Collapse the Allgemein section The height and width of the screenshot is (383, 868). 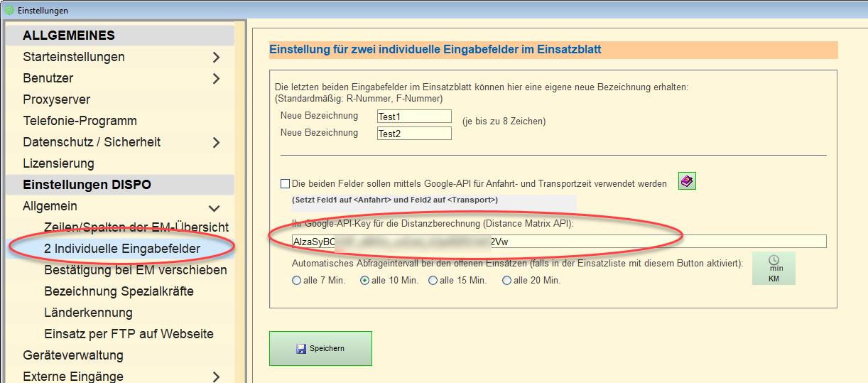[213, 207]
